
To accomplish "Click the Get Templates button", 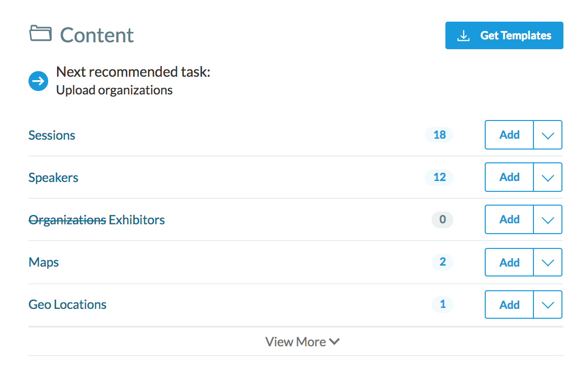I will (x=504, y=35).
